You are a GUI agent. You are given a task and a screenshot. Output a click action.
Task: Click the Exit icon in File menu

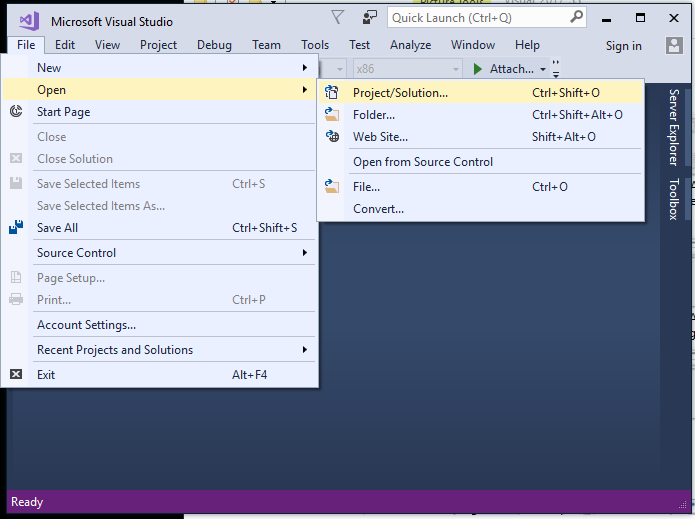pos(16,375)
